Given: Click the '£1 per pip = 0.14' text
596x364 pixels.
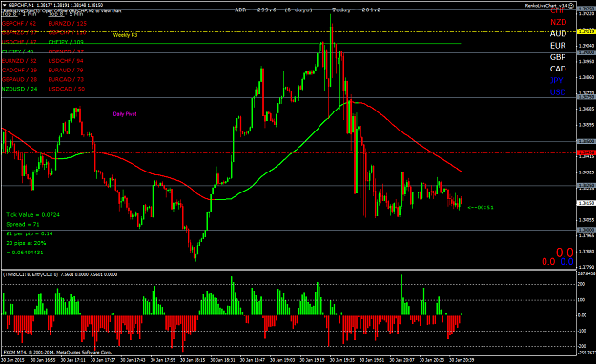Looking at the screenshot, I should [30, 233].
